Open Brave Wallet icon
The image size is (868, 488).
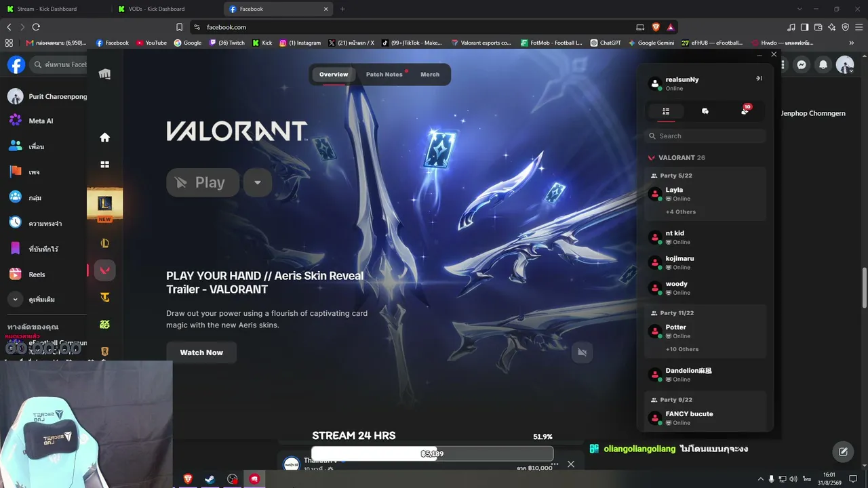(818, 27)
